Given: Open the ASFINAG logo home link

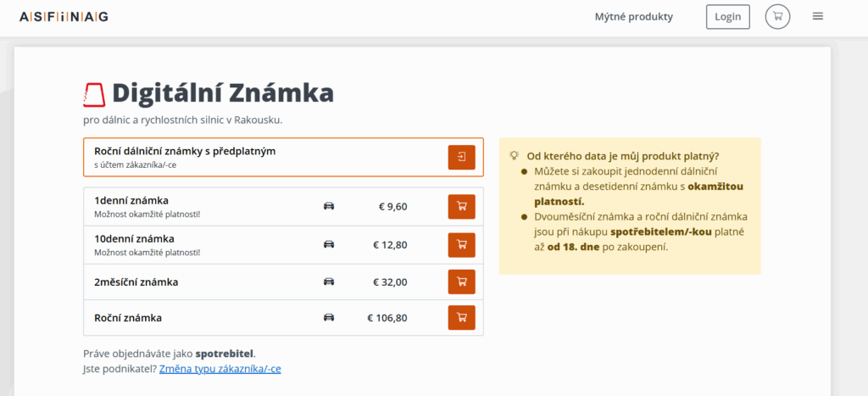Looking at the screenshot, I should point(64,17).
